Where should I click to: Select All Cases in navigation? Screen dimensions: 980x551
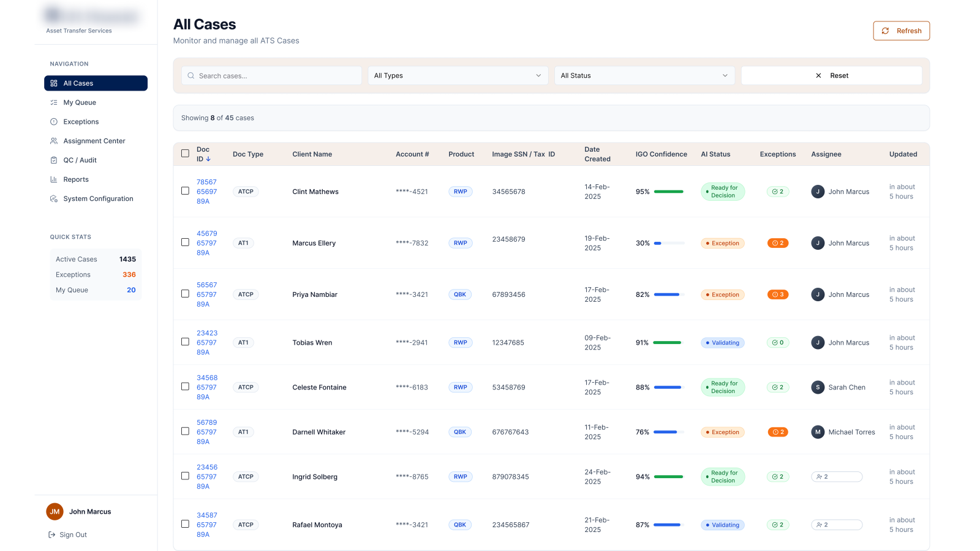(x=96, y=83)
